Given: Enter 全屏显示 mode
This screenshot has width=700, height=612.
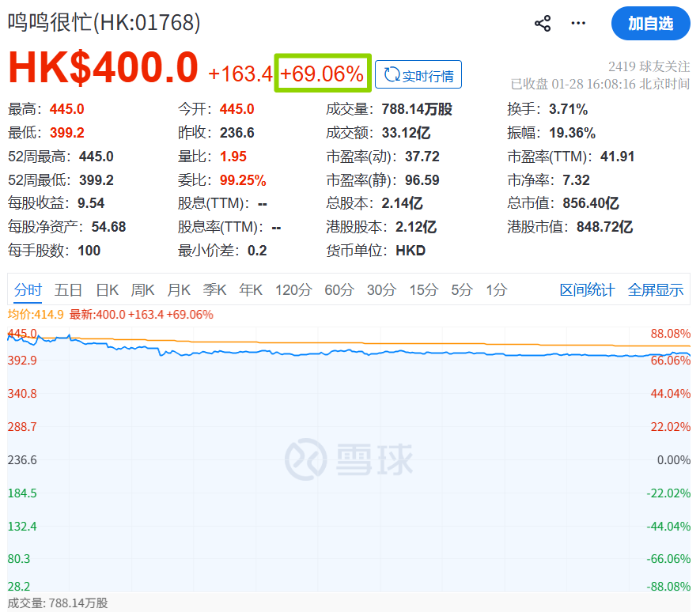Looking at the screenshot, I should (x=656, y=290).
